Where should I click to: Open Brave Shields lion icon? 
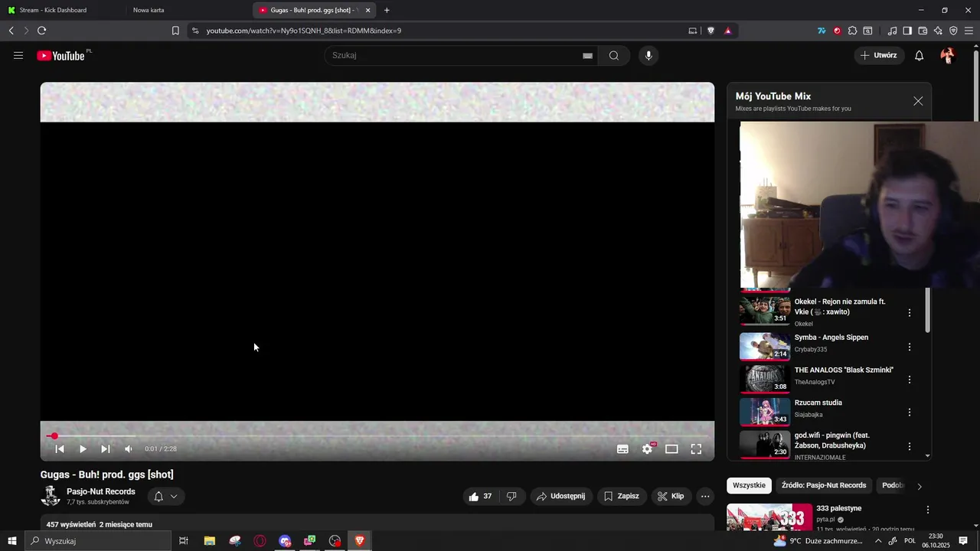tap(710, 31)
